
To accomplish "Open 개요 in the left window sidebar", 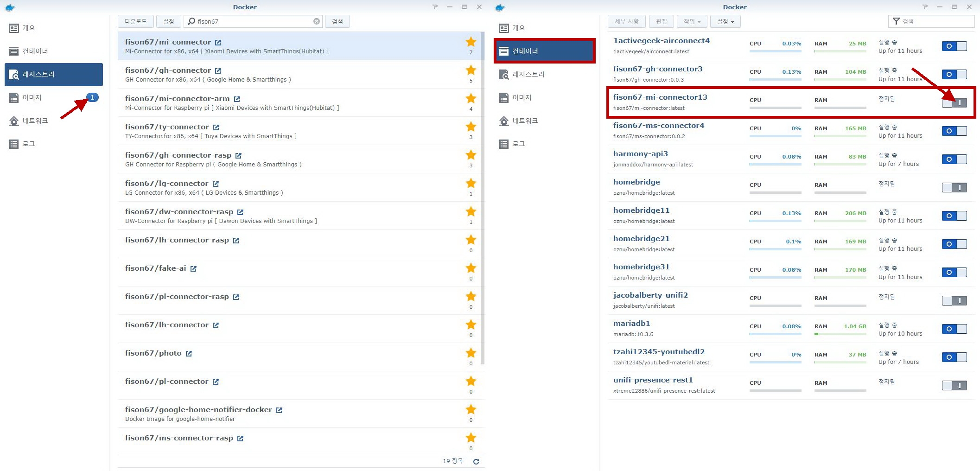I will tap(54, 28).
